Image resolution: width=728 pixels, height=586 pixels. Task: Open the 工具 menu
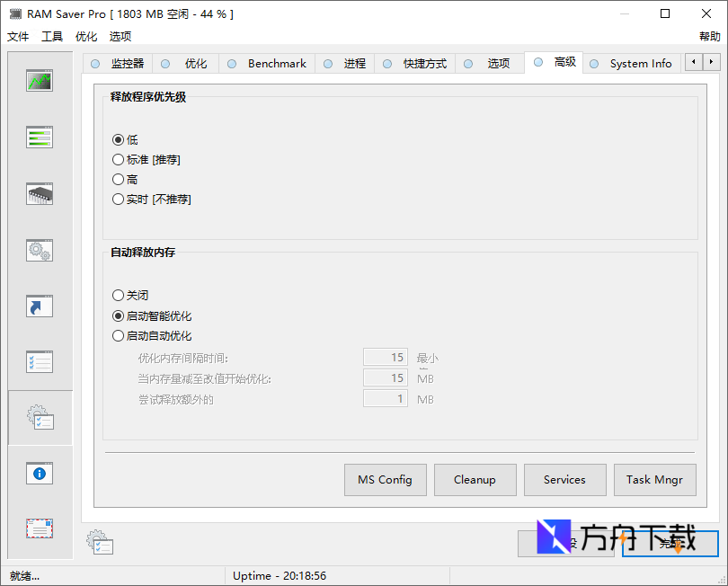coord(51,36)
